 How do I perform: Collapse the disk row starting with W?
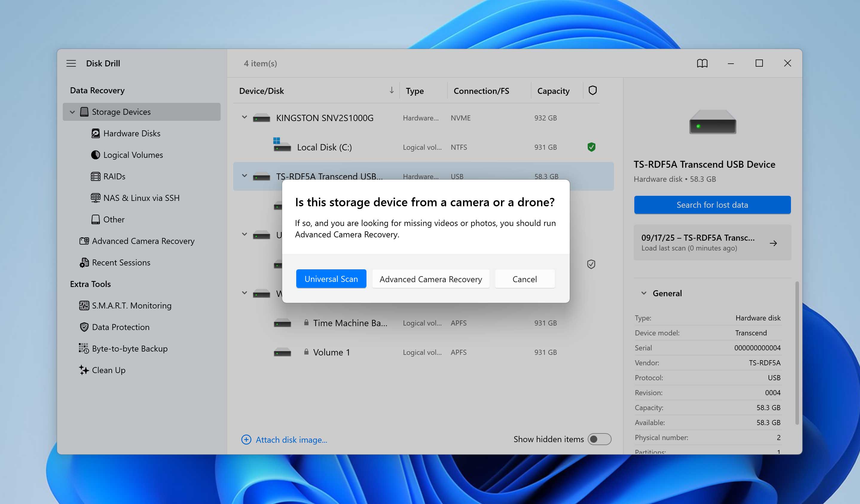pyautogui.click(x=244, y=293)
